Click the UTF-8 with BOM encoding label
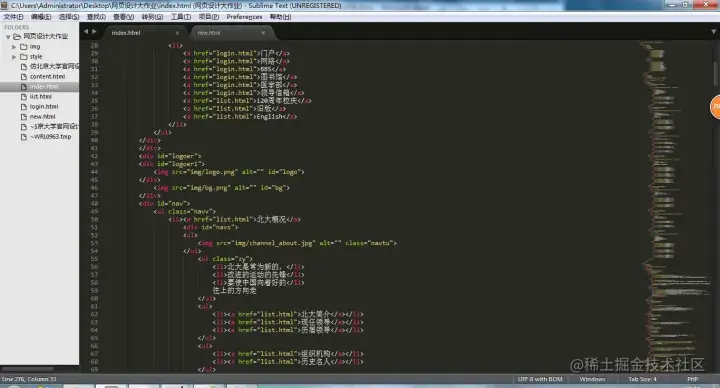Image resolution: width=720 pixels, height=388 pixels. [x=540, y=379]
